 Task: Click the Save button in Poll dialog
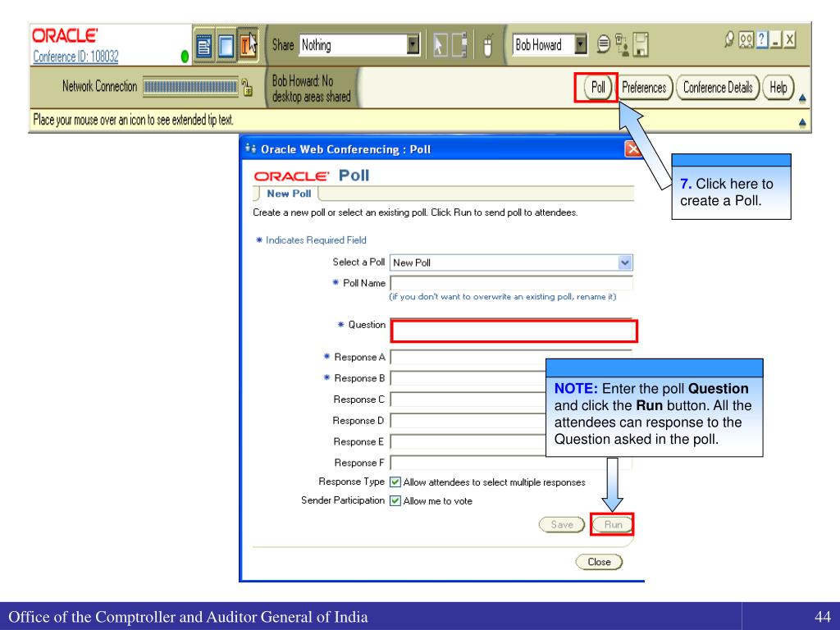(x=561, y=524)
